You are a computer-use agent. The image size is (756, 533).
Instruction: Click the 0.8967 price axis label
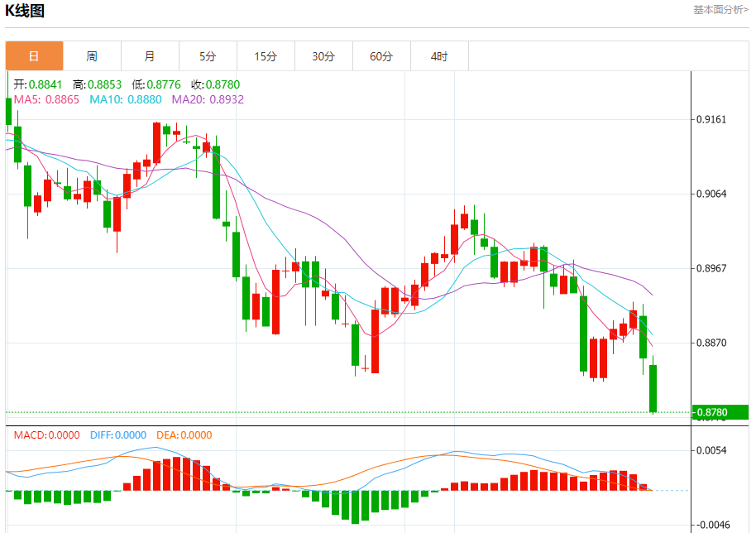pos(711,268)
